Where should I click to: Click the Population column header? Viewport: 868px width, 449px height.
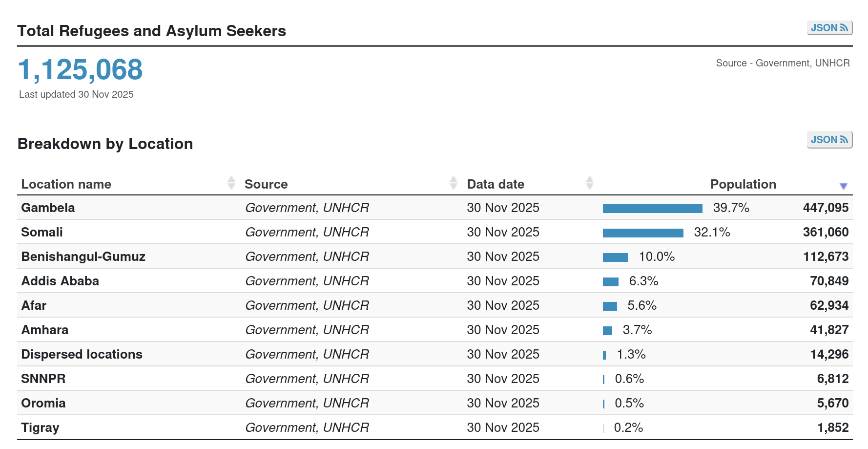click(743, 184)
